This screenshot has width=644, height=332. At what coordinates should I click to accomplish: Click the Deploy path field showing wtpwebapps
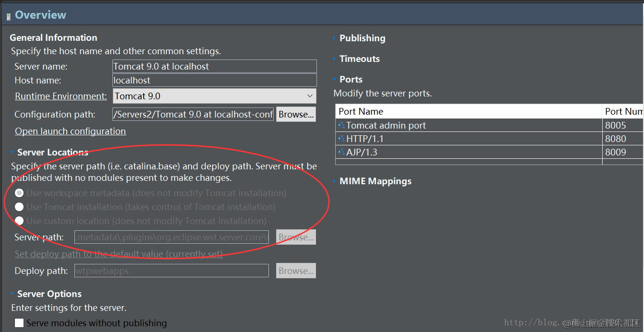tap(171, 271)
